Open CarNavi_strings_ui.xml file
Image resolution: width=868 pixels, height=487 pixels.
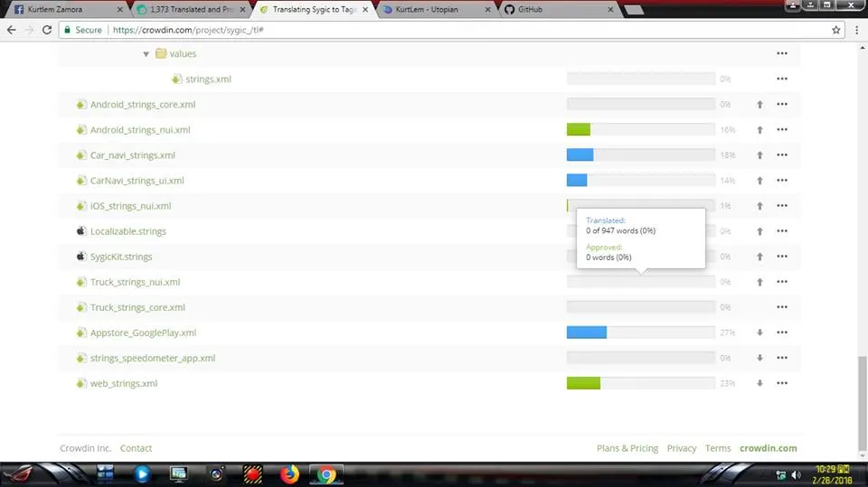pyautogui.click(x=137, y=181)
